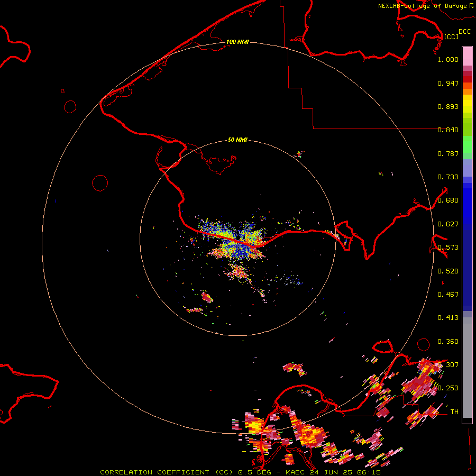476x476 pixels.
Task: Click the 0.360 color scale value
Action: [448, 342]
